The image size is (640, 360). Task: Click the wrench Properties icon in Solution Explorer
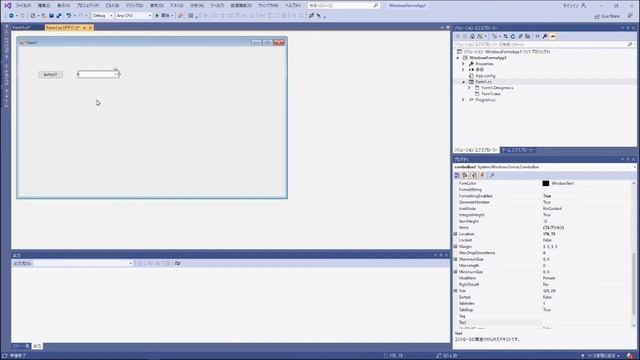tap(545, 36)
